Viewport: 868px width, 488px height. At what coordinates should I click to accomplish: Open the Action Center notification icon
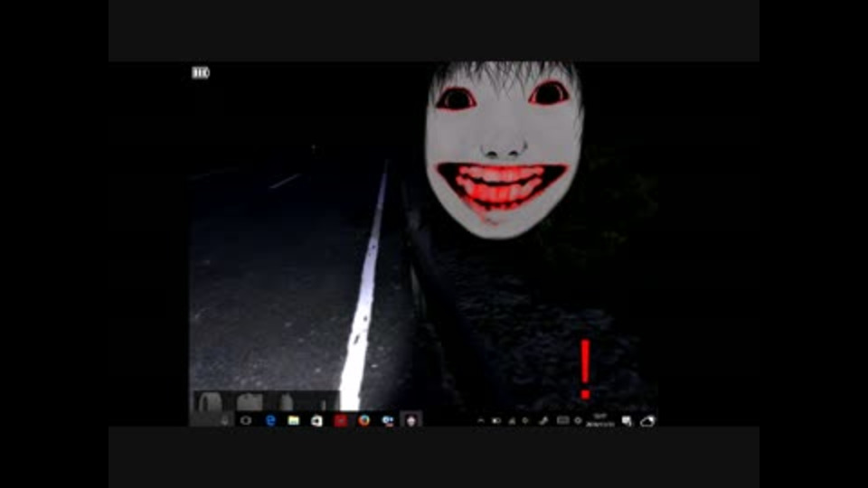click(x=627, y=421)
